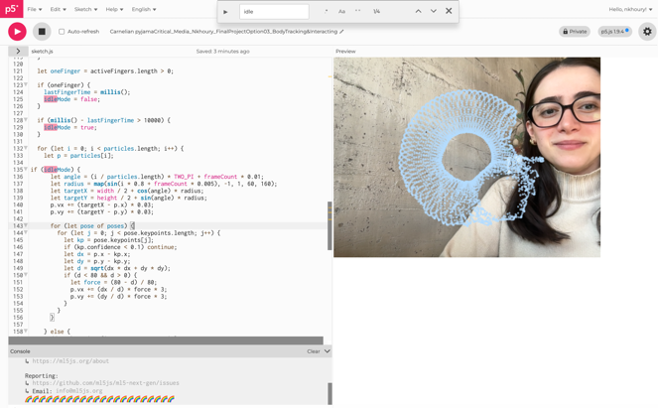
Task: Click the Private visibility button
Action: point(575,32)
